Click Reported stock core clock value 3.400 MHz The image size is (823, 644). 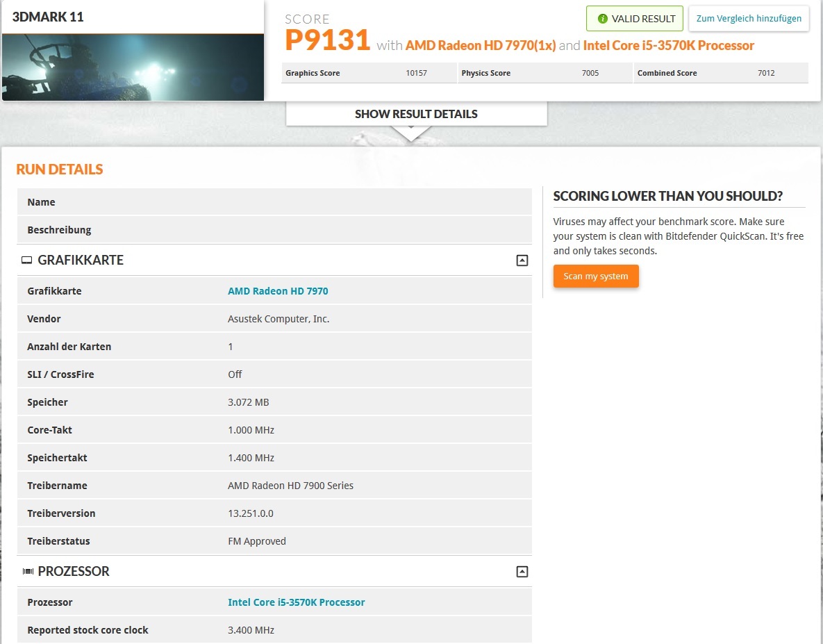tap(251, 630)
